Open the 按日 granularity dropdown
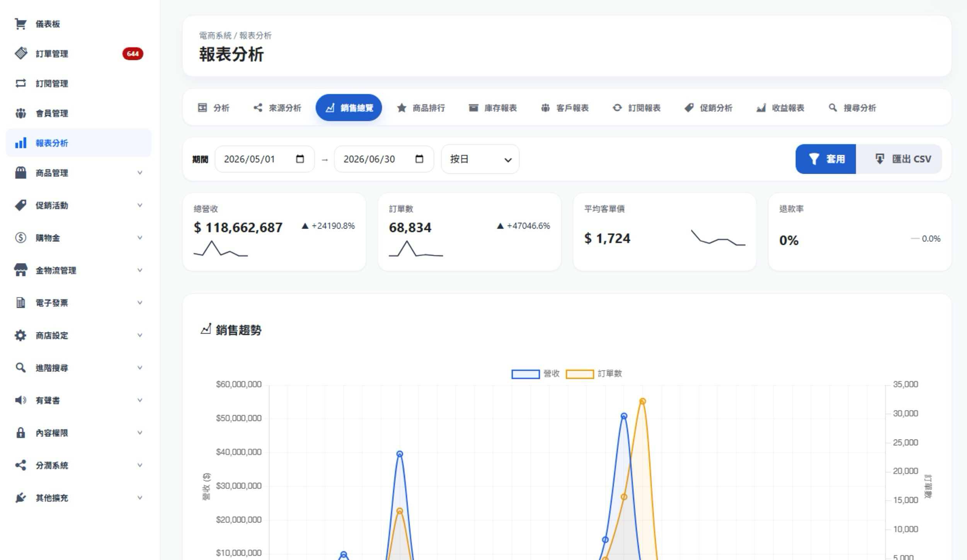Image resolution: width=967 pixels, height=560 pixels. tap(480, 159)
